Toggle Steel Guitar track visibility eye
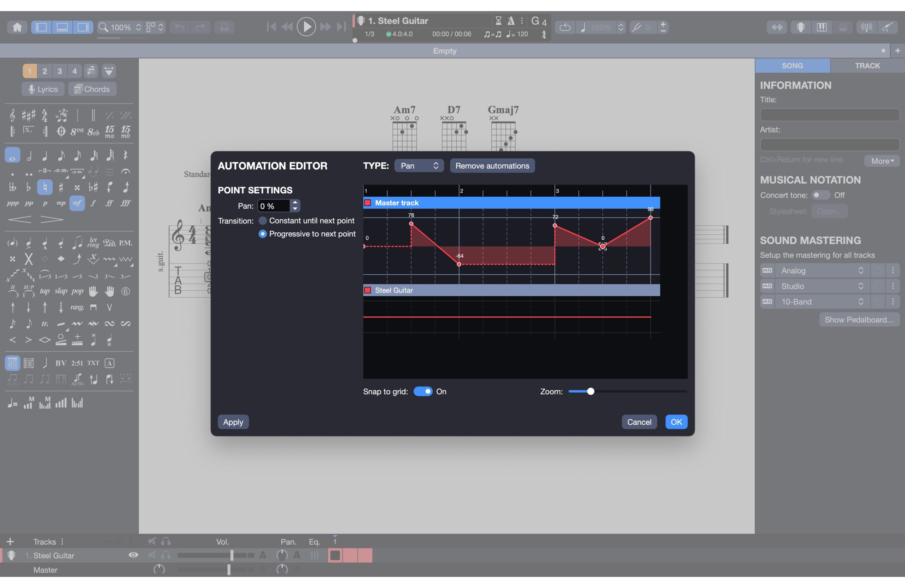 133,555
